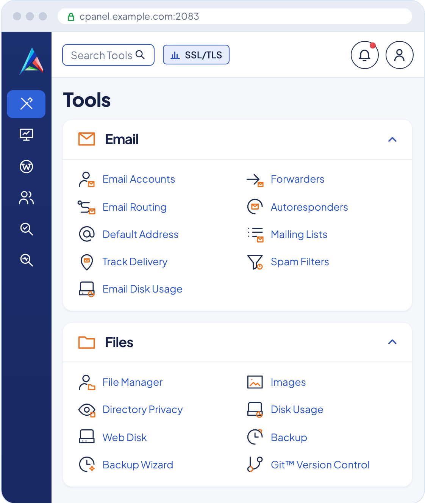This screenshot has height=504, width=425.
Task: Click the Files section heading text
Action: pos(119,342)
